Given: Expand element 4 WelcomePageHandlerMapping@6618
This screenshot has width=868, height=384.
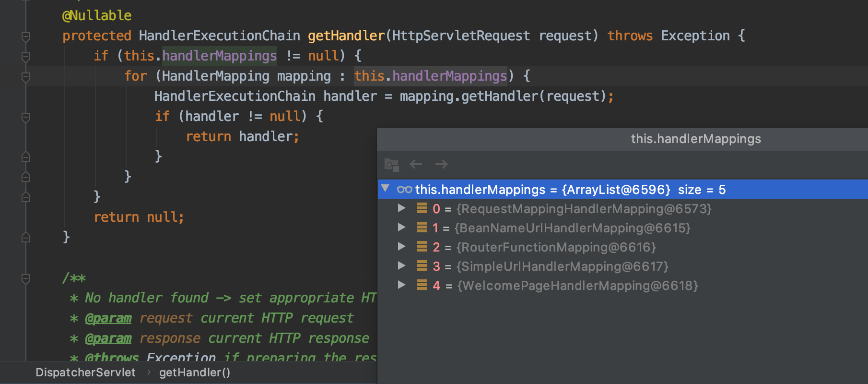Looking at the screenshot, I should 402,285.
